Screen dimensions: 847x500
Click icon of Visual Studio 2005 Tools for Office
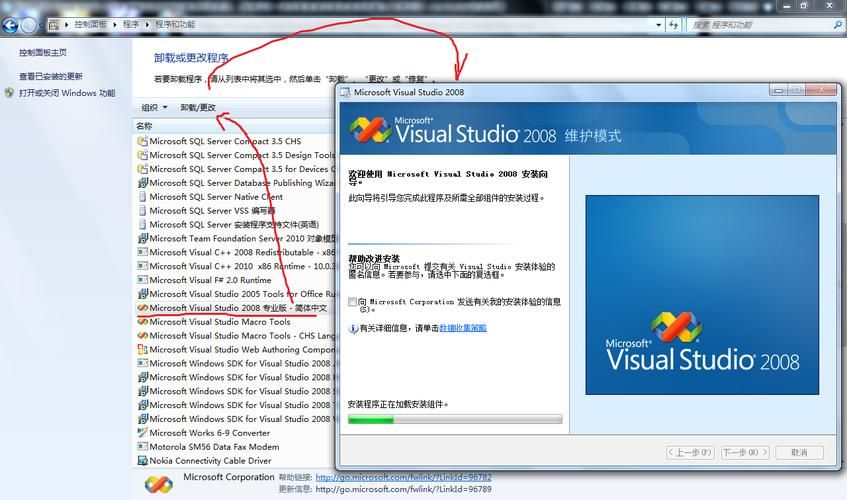143,294
